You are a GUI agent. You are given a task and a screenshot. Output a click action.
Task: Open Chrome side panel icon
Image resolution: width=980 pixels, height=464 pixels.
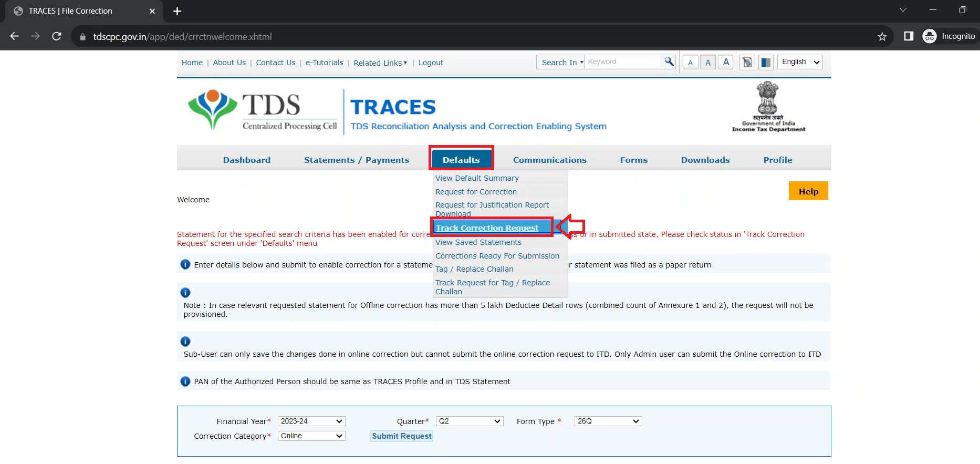coord(909,36)
